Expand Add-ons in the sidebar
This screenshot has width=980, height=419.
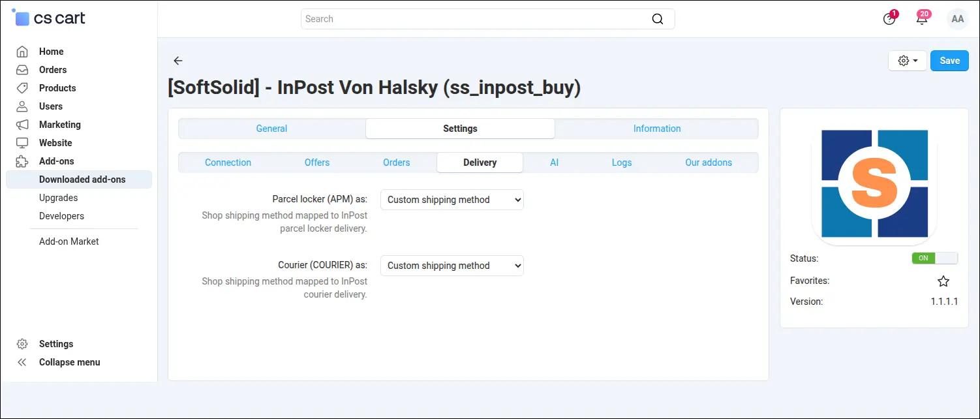(57, 161)
